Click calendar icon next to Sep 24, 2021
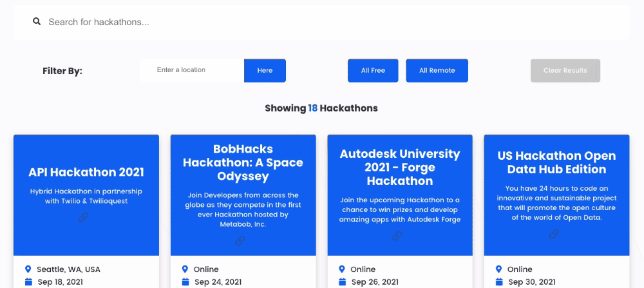 tap(185, 282)
